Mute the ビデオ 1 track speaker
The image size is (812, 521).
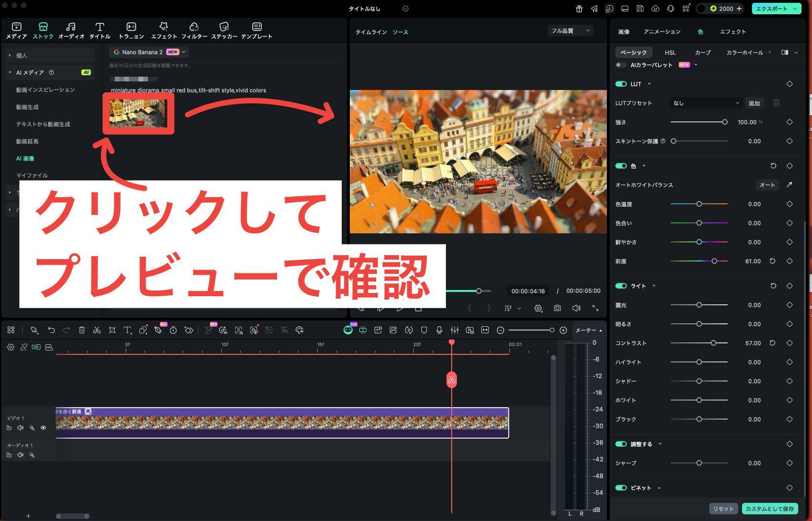pos(20,428)
